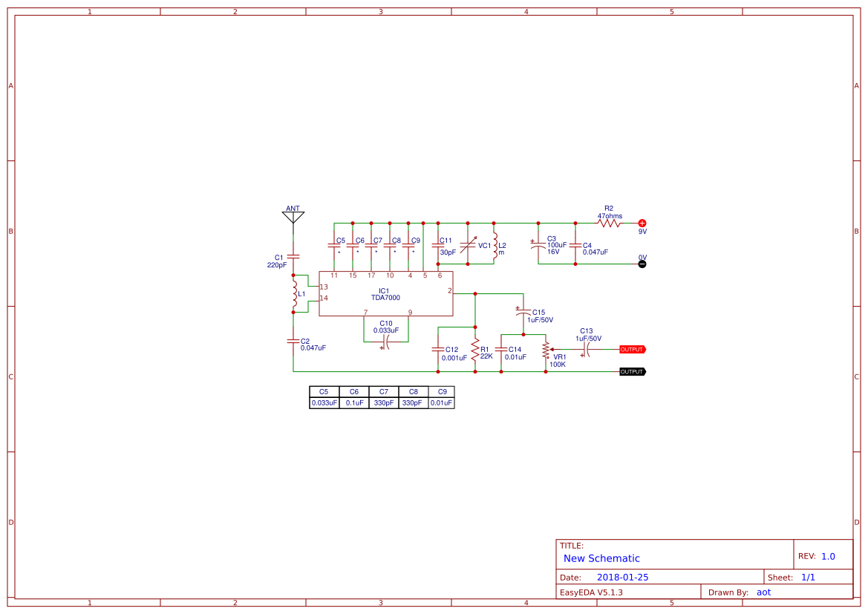Select the black OUTPUT connector flag
This screenshot has height=614, width=868.
[x=632, y=371]
